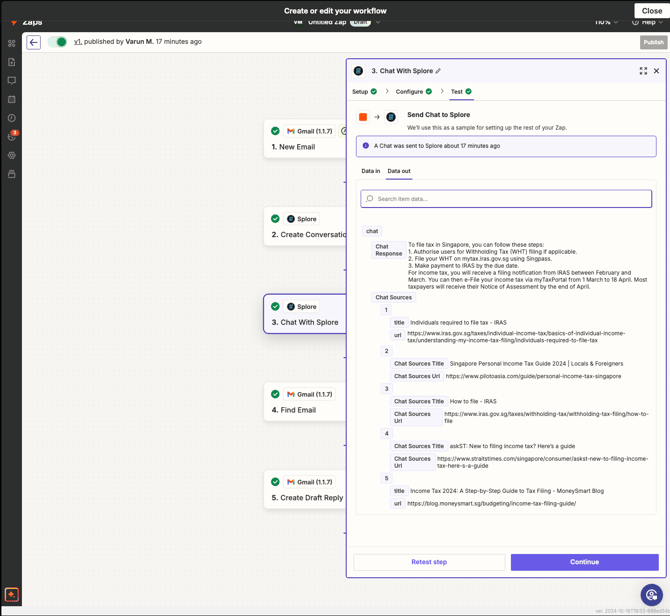Click the source number 5 index label
Image resolution: width=670 pixels, height=616 pixels.
386,478
